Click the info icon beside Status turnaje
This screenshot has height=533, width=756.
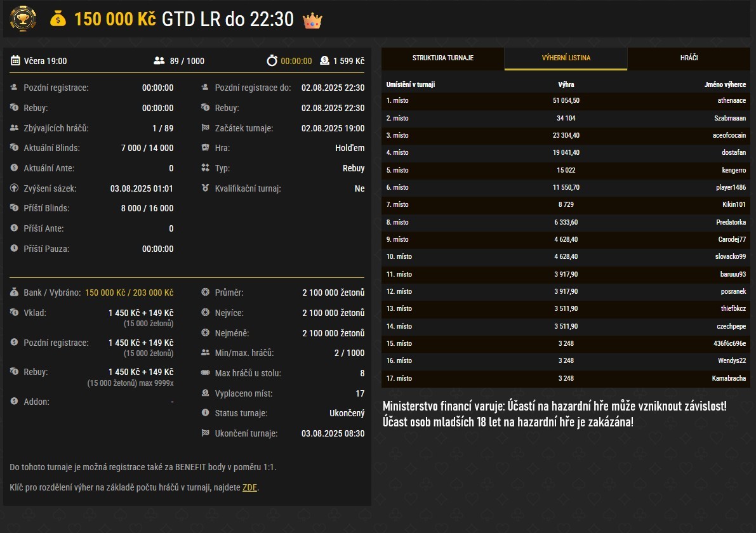click(x=205, y=413)
